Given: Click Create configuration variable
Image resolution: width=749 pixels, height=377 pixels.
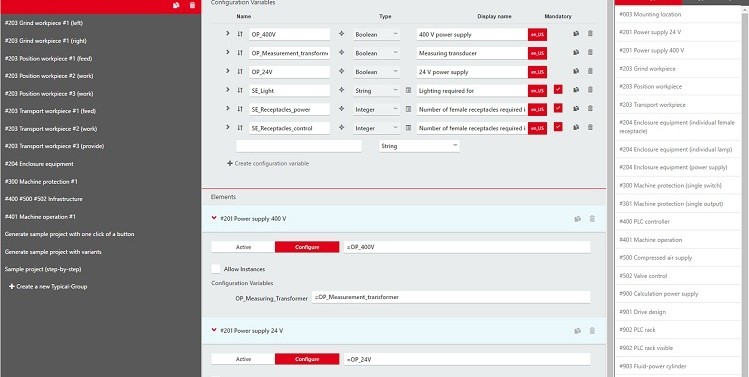Looking at the screenshot, I should [x=268, y=163].
